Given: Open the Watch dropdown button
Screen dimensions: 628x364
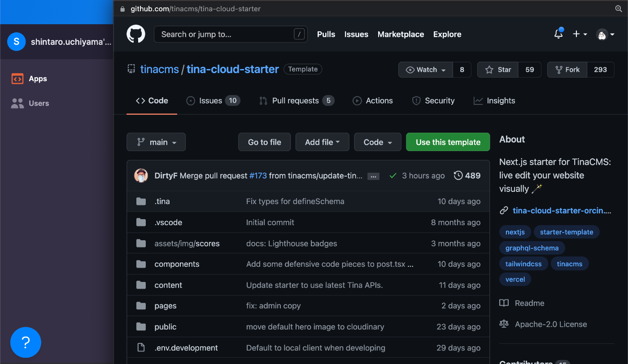Looking at the screenshot, I should (x=426, y=69).
